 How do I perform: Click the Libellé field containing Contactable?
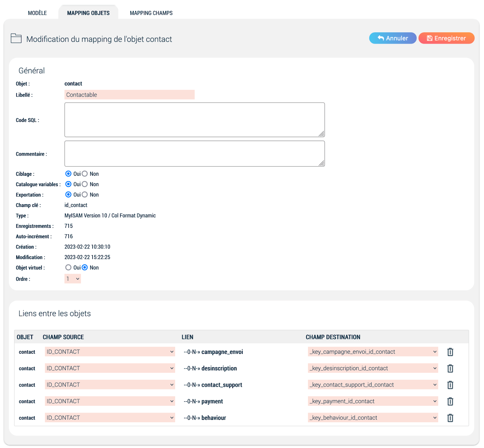click(x=129, y=95)
